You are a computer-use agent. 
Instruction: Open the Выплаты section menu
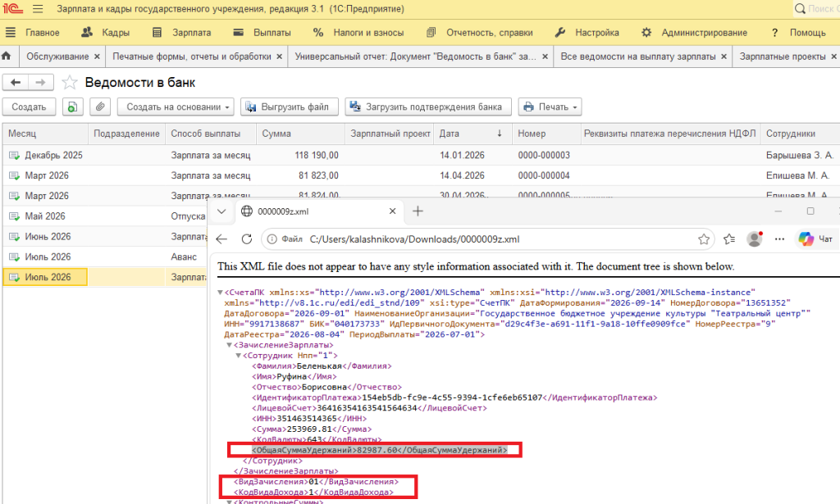click(262, 33)
